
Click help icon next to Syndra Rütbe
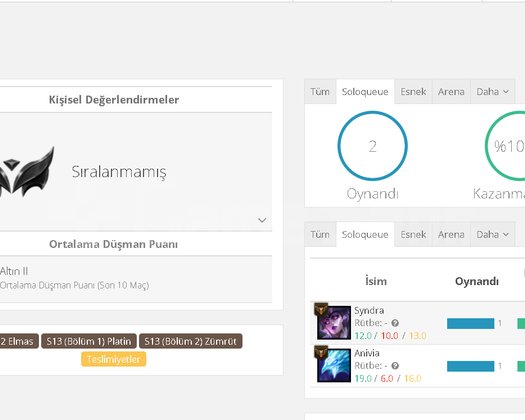pos(395,323)
